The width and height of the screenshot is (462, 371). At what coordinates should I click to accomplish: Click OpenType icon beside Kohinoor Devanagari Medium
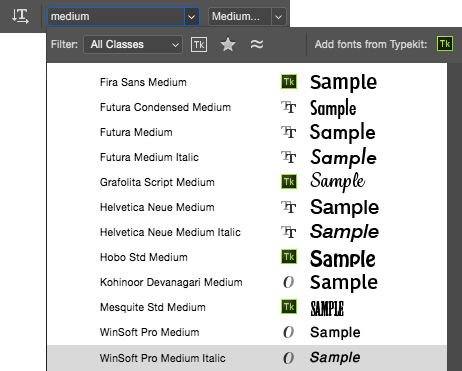pyautogui.click(x=288, y=282)
